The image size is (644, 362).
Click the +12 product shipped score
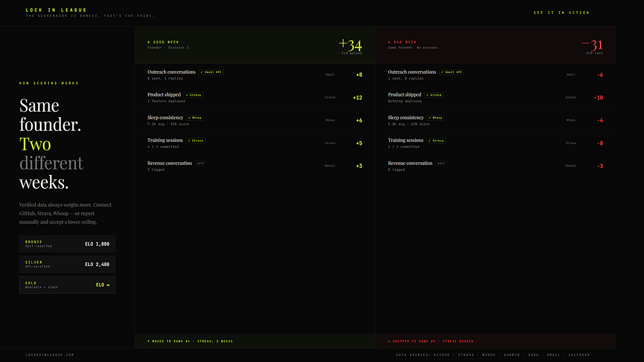[358, 98]
